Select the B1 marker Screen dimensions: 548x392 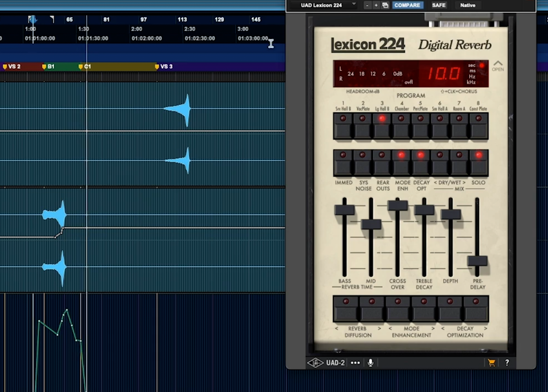(48, 66)
